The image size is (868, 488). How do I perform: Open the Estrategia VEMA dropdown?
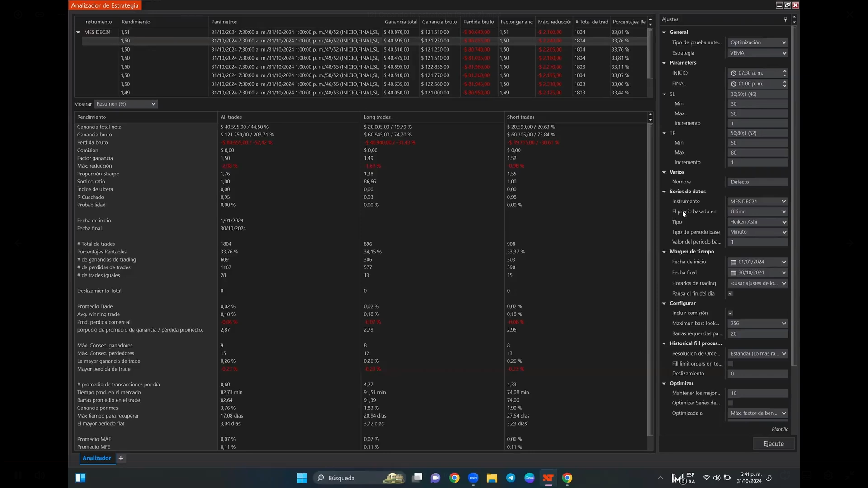tap(758, 53)
